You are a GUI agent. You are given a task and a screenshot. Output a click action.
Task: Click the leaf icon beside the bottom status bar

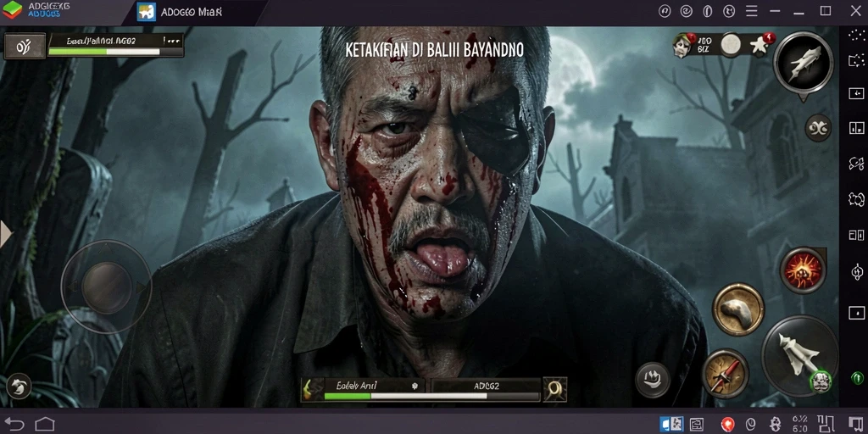(x=310, y=390)
